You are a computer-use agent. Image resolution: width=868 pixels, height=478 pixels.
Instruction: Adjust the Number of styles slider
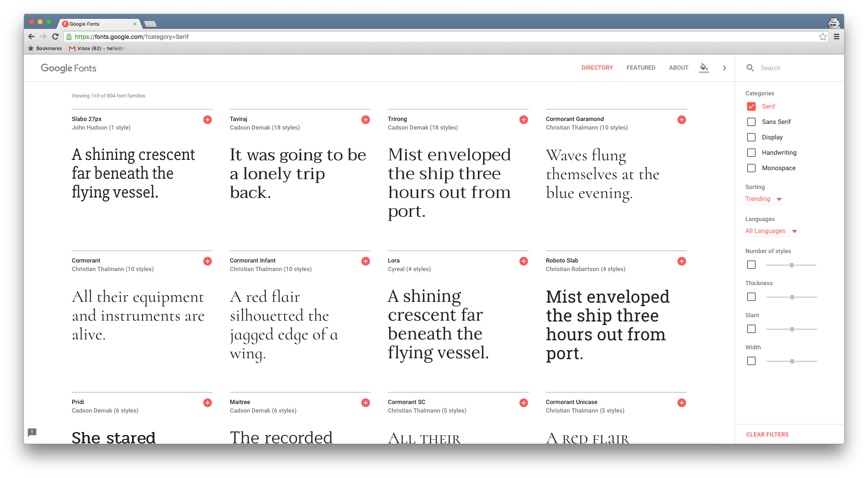pyautogui.click(x=792, y=265)
